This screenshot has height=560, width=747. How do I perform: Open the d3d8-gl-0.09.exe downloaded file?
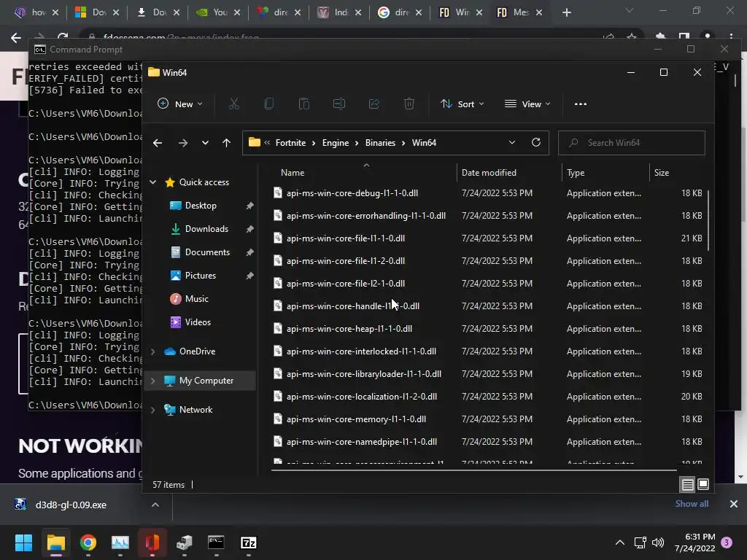(71, 505)
